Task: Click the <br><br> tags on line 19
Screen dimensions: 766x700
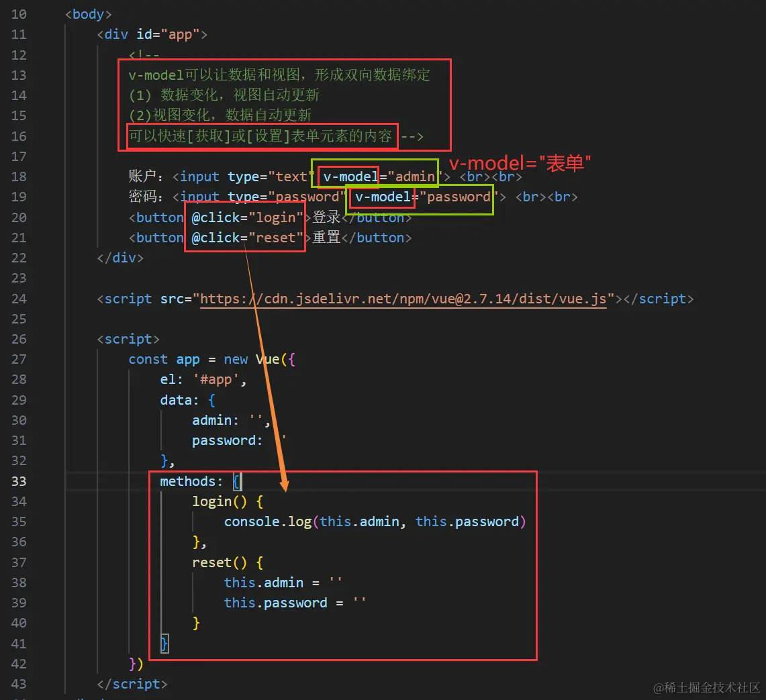Action: point(546,197)
